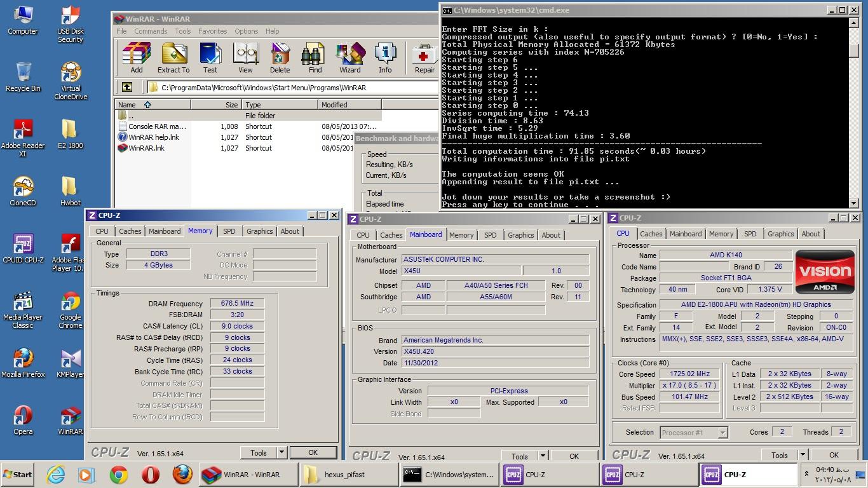The width and height of the screenshot is (868, 488).
Task: Open the Help menu in WinRAR
Action: pyautogui.click(x=273, y=31)
